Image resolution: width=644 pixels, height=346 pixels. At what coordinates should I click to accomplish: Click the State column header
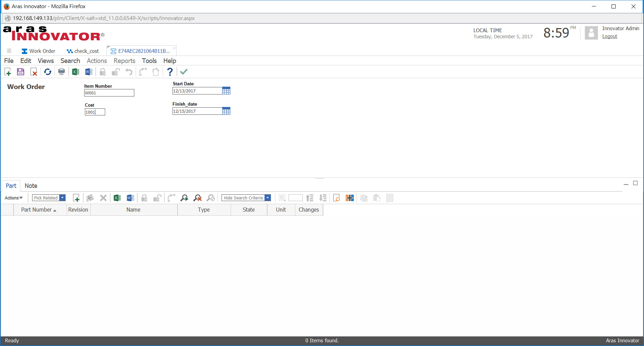pyautogui.click(x=249, y=210)
